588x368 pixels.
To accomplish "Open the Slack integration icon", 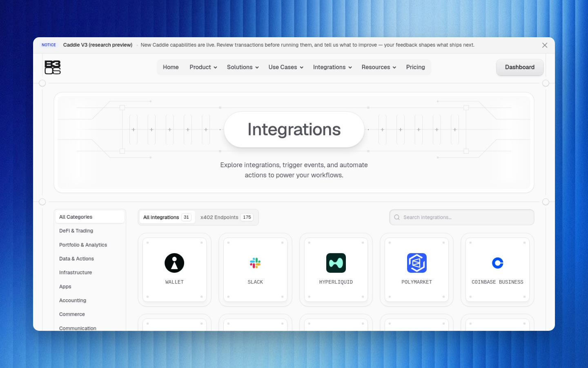I will (x=255, y=263).
